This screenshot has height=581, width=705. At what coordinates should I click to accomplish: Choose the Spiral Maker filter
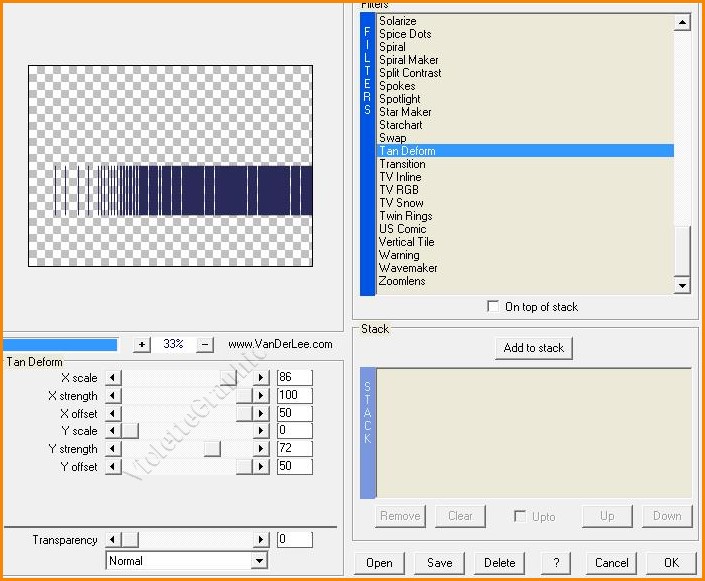[408, 60]
